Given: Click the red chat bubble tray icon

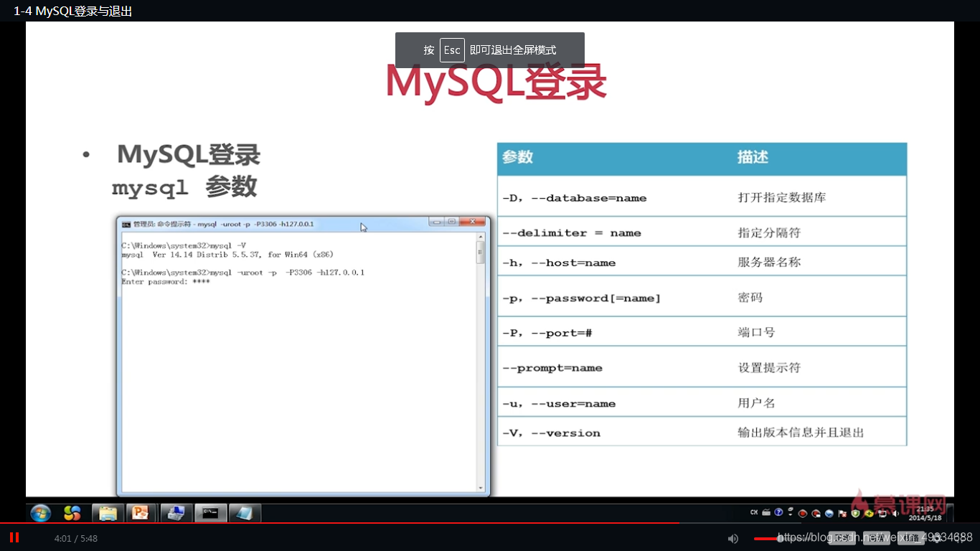Looking at the screenshot, I should 816,514.
